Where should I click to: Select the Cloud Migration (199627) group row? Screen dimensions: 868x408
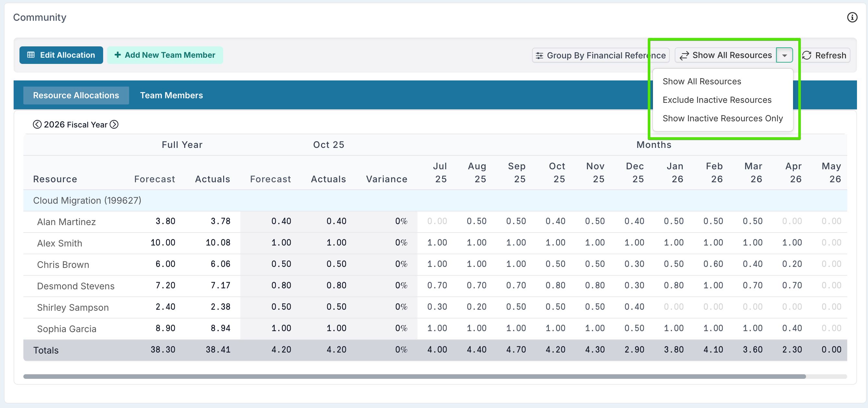tap(87, 200)
